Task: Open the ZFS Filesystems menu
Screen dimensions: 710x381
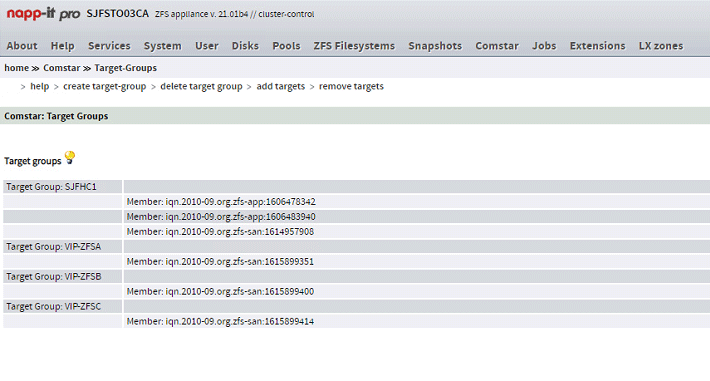Action: click(x=354, y=46)
